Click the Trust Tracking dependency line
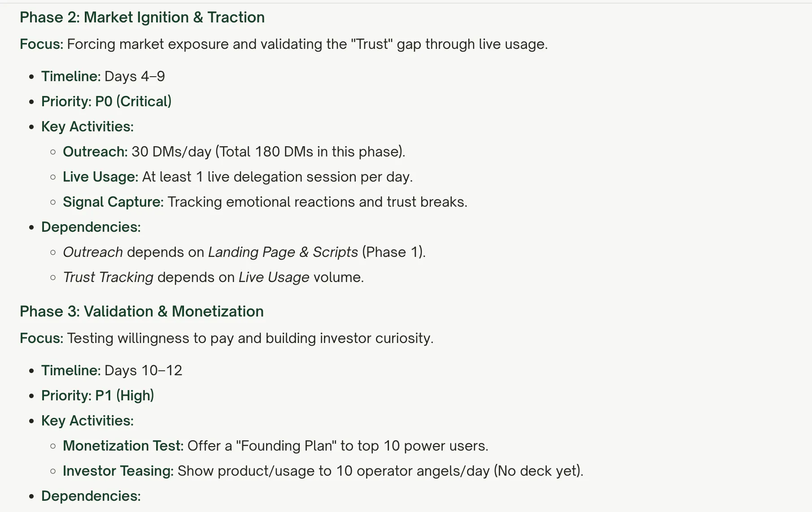812x512 pixels. click(x=214, y=277)
